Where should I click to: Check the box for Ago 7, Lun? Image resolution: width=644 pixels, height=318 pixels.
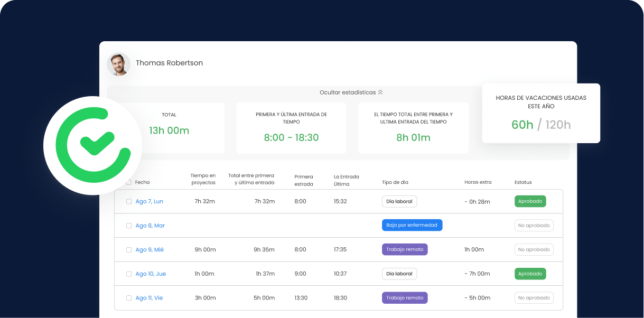pos(129,201)
